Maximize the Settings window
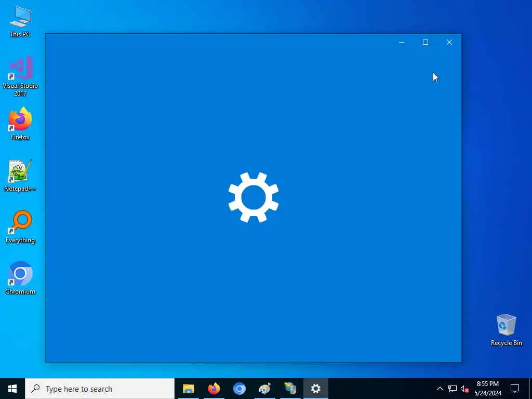Viewport: 532px width, 399px height. tap(425, 42)
